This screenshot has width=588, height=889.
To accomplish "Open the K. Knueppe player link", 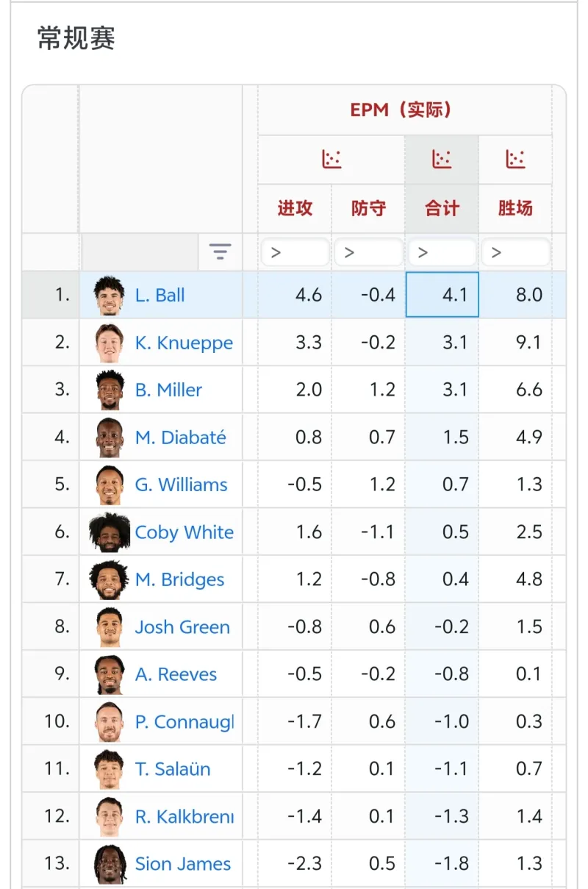I will 184,343.
